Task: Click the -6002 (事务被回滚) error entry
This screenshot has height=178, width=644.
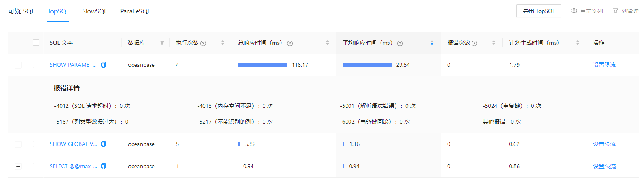Action: (x=375, y=122)
